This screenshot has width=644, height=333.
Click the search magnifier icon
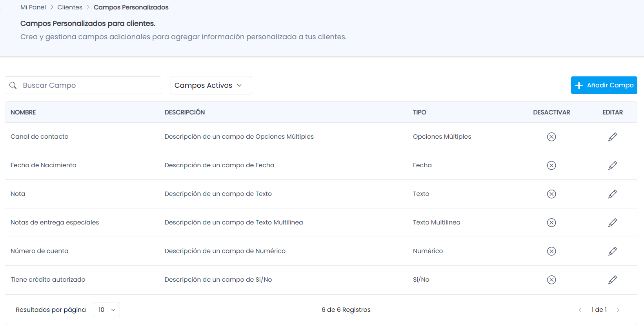point(13,85)
